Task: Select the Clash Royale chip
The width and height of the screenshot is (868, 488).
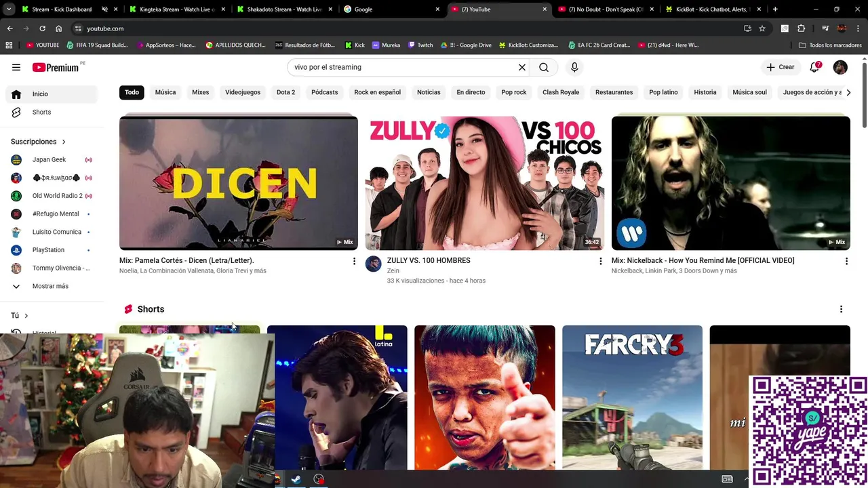Action: coord(561,92)
